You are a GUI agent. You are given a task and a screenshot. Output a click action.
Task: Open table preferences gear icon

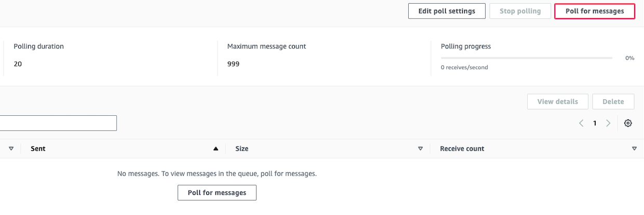[628, 123]
